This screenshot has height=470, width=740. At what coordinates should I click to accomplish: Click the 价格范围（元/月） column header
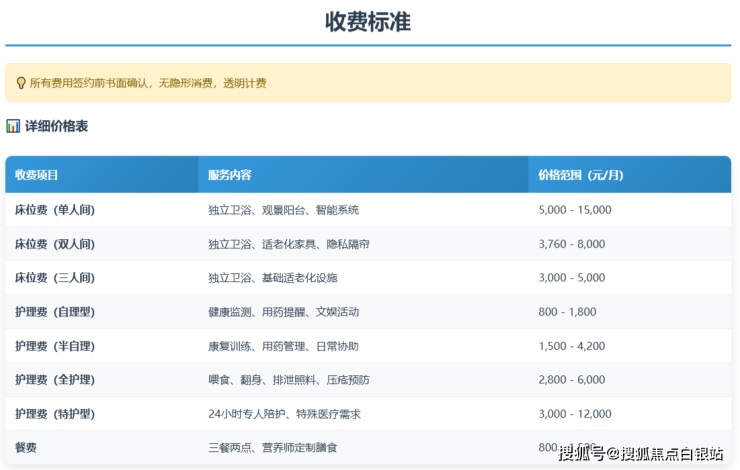coord(580,175)
